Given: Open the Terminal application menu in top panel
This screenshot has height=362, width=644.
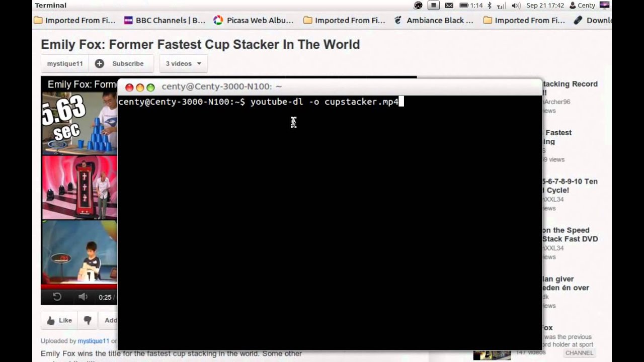Looking at the screenshot, I should point(50,6).
